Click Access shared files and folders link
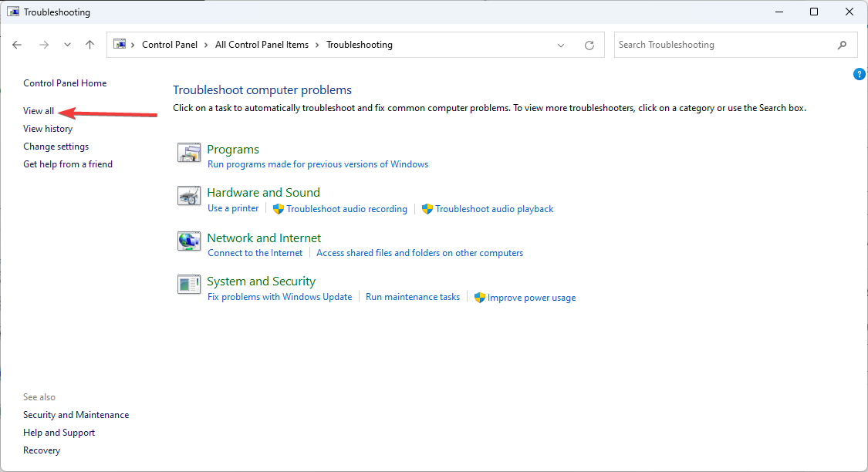Screen dimensions: 868x472 [420, 253]
